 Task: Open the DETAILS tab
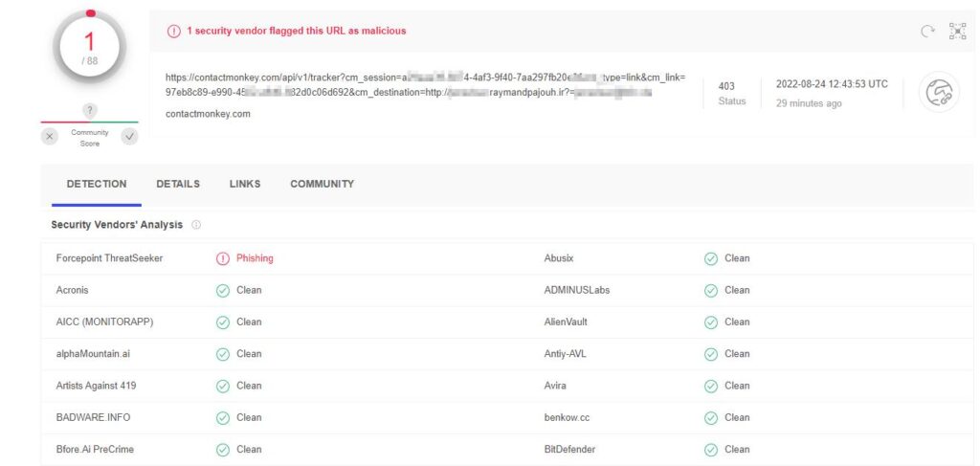click(178, 185)
